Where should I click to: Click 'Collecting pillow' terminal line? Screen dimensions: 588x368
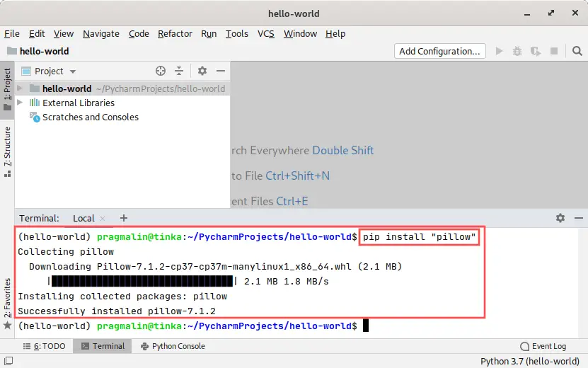[x=66, y=252]
